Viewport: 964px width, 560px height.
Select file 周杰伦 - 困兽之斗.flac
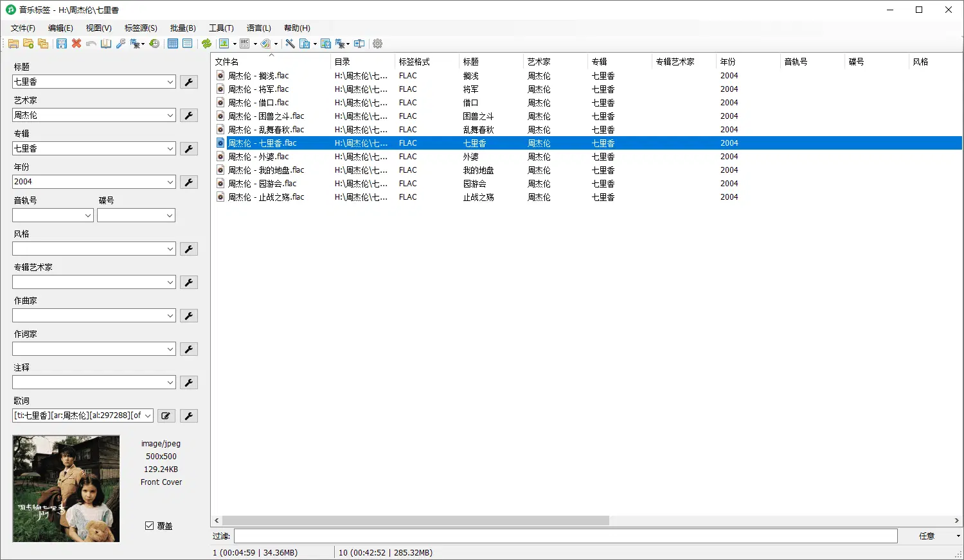266,116
